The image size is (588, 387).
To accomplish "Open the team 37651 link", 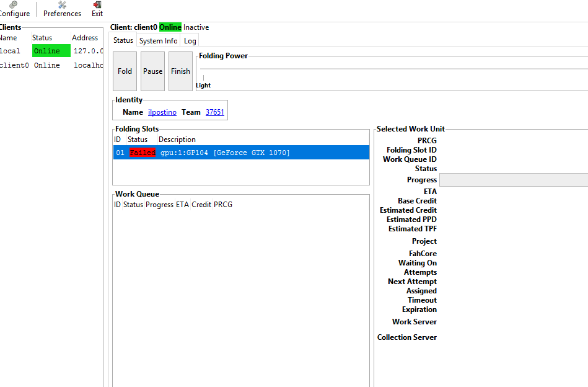I will pos(215,112).
